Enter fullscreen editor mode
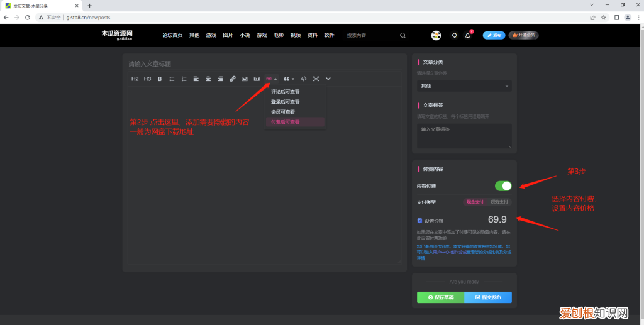644x325 pixels. 316,79
